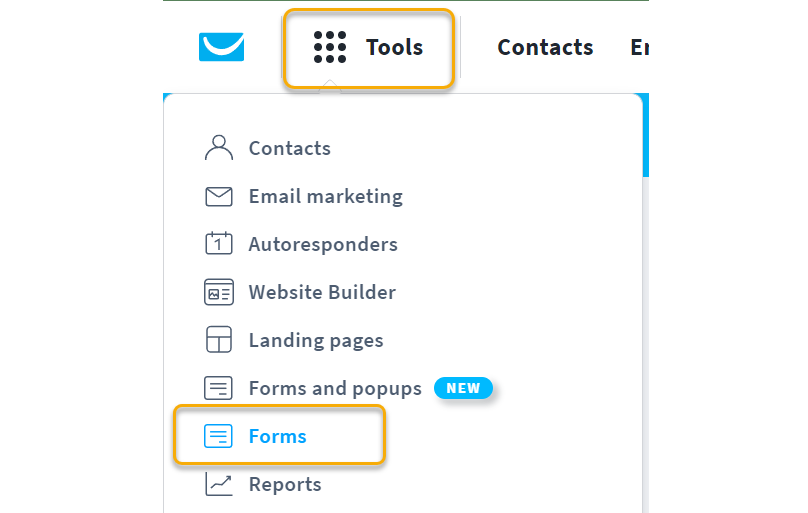The width and height of the screenshot is (808, 513).
Task: Click the GetResponse envelope logo
Action: point(221,47)
